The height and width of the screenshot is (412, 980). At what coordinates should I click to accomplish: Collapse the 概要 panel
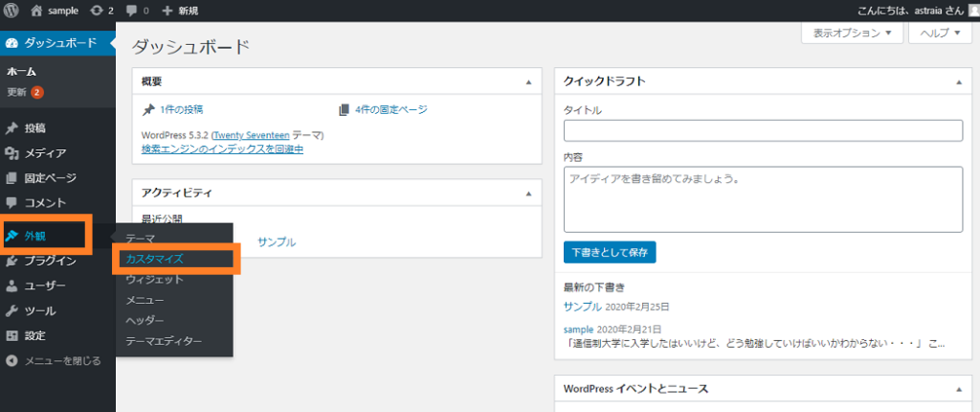click(x=527, y=82)
